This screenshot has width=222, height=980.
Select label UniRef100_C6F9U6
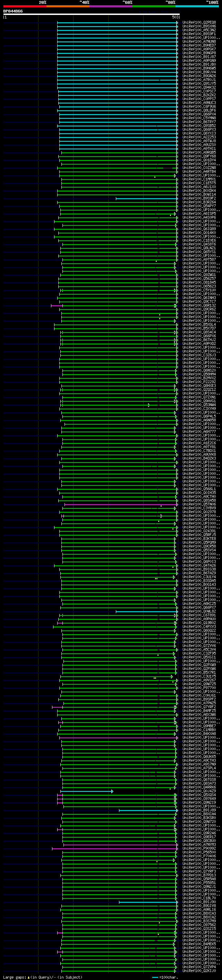[x=199, y=106]
